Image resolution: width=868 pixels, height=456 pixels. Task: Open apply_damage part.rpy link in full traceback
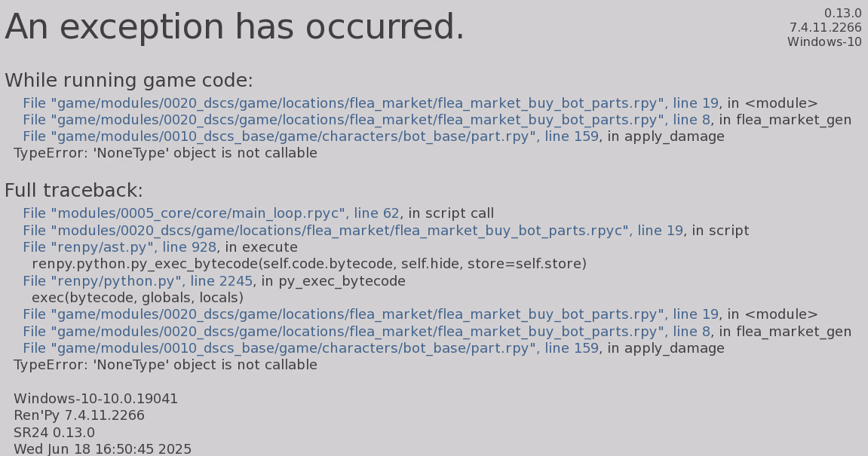point(310,348)
